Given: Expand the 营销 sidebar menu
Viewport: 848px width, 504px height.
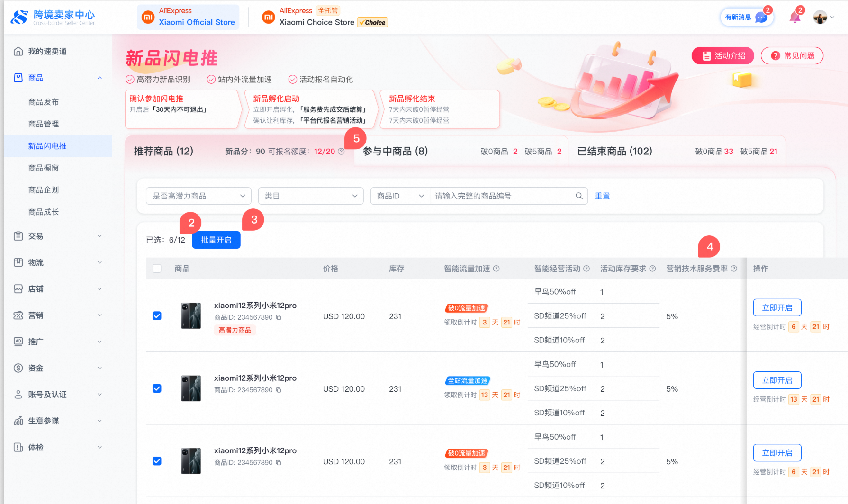Looking at the screenshot, I should [58, 315].
